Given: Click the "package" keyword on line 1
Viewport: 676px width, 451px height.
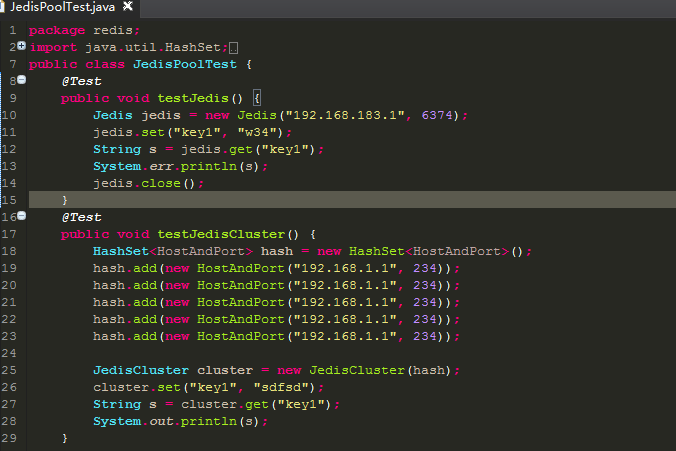Looking at the screenshot, I should tap(57, 31).
